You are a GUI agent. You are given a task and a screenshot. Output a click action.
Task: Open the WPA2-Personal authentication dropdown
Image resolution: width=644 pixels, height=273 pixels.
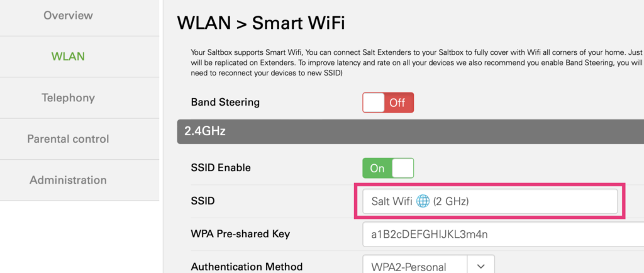(415, 267)
